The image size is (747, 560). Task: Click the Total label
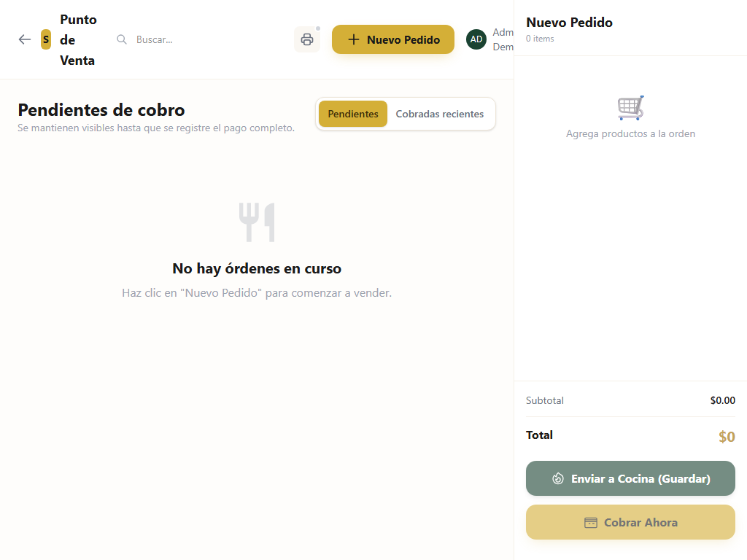click(539, 435)
